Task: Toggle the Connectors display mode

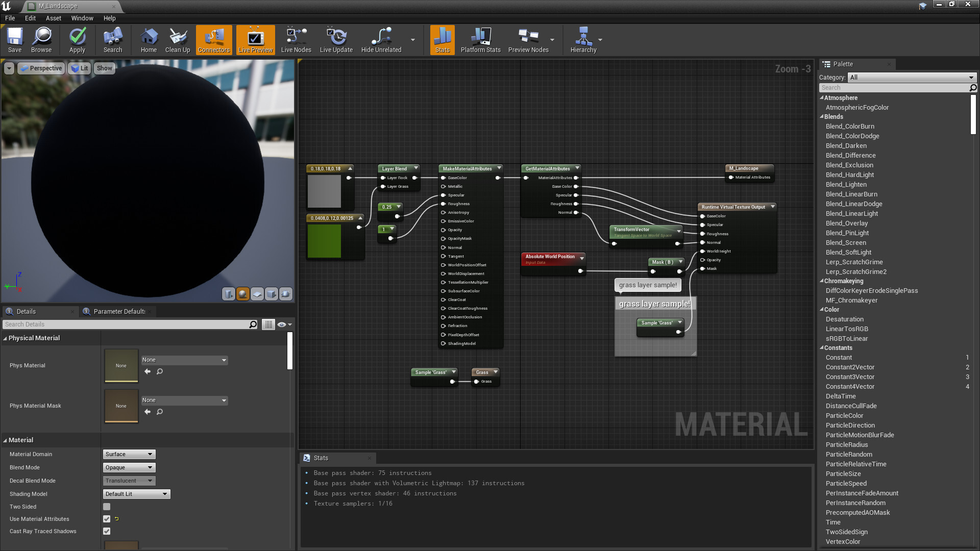Action: pos(213,40)
